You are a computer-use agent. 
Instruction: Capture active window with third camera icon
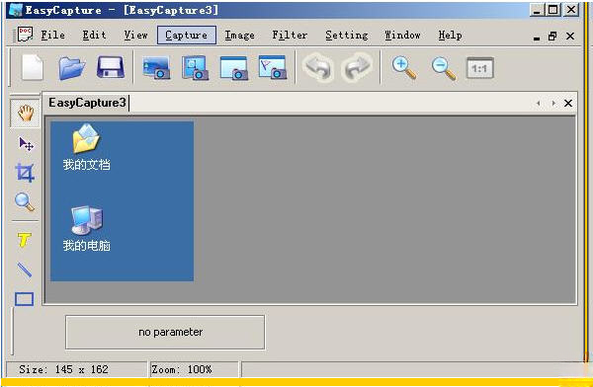pos(234,68)
